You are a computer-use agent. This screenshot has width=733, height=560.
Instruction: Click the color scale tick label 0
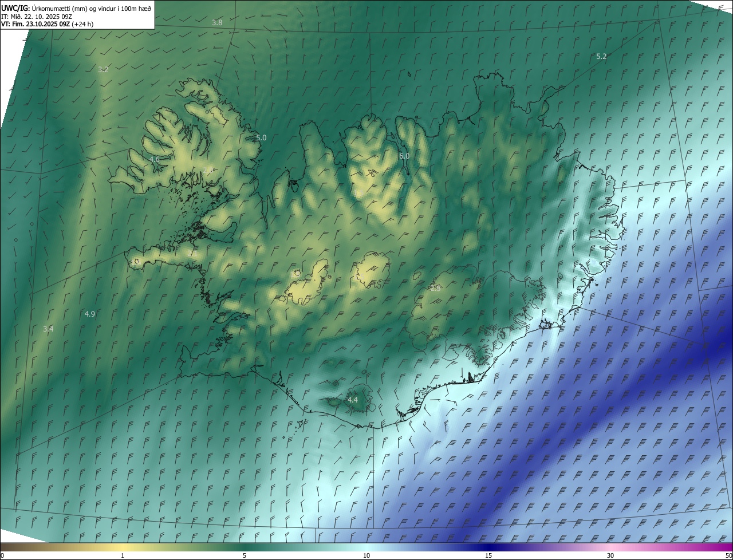point(2,555)
